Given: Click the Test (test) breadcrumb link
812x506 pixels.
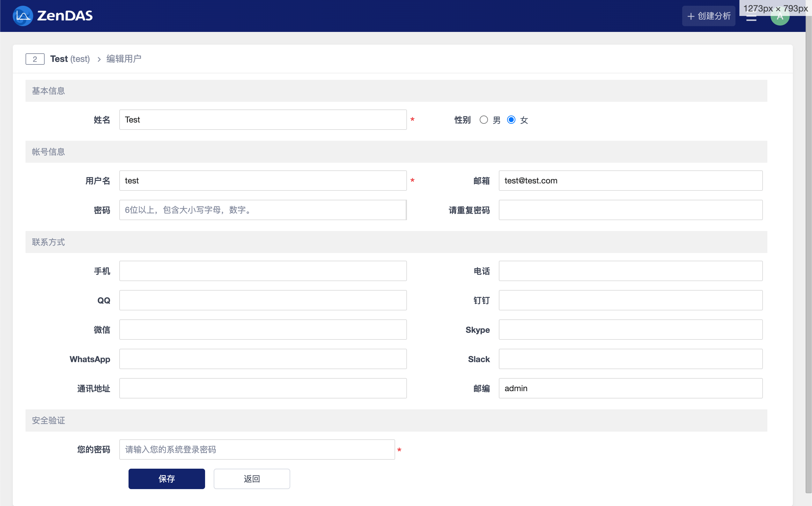Looking at the screenshot, I should click(70, 59).
